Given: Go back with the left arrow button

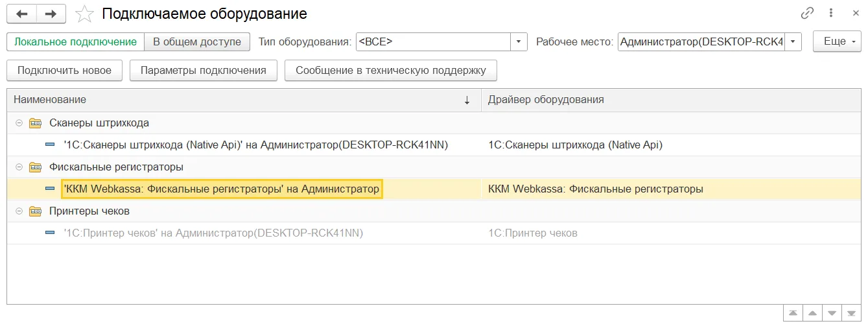Looking at the screenshot, I should (x=21, y=14).
